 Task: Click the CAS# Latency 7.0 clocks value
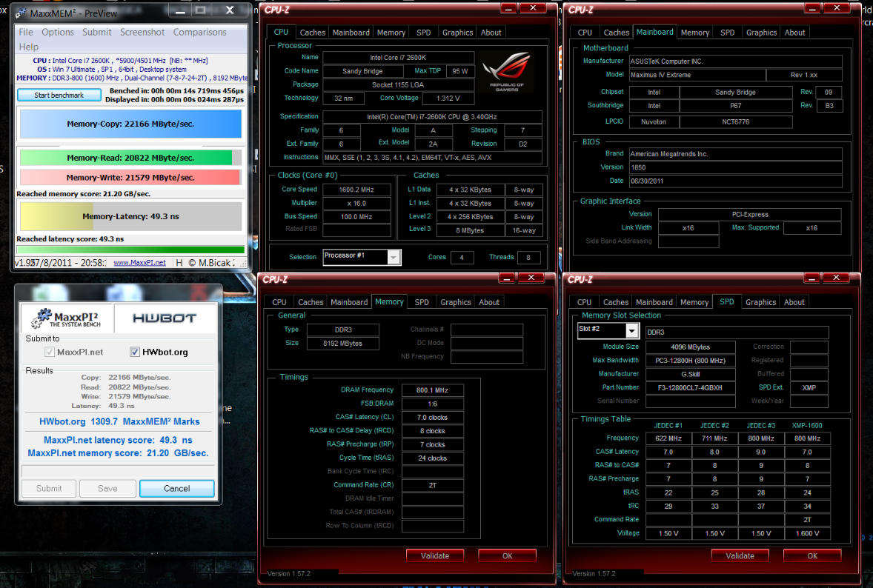coord(432,417)
